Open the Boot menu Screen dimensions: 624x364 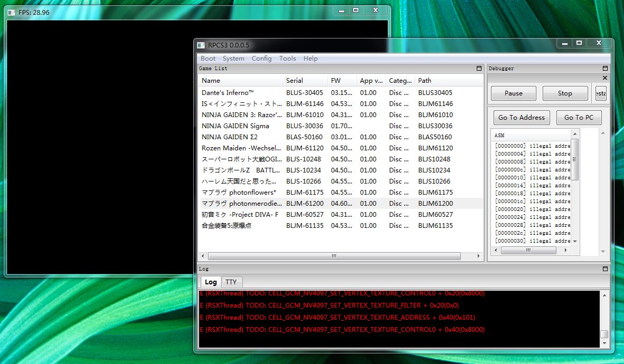pos(208,59)
